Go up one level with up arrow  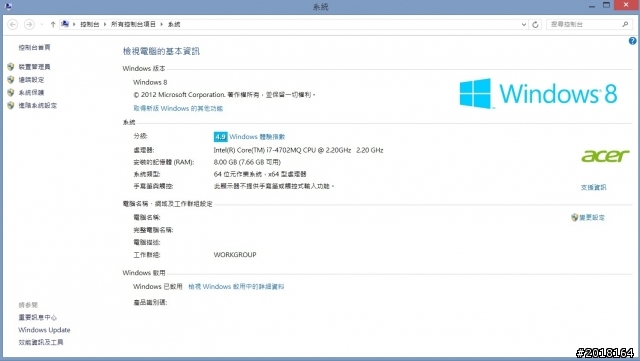click(x=53, y=25)
